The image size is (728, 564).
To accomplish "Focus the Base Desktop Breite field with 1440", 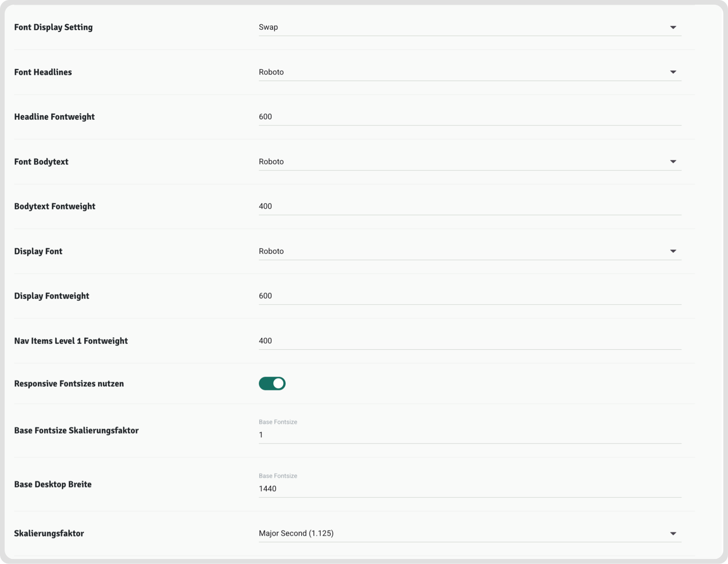I will click(469, 489).
